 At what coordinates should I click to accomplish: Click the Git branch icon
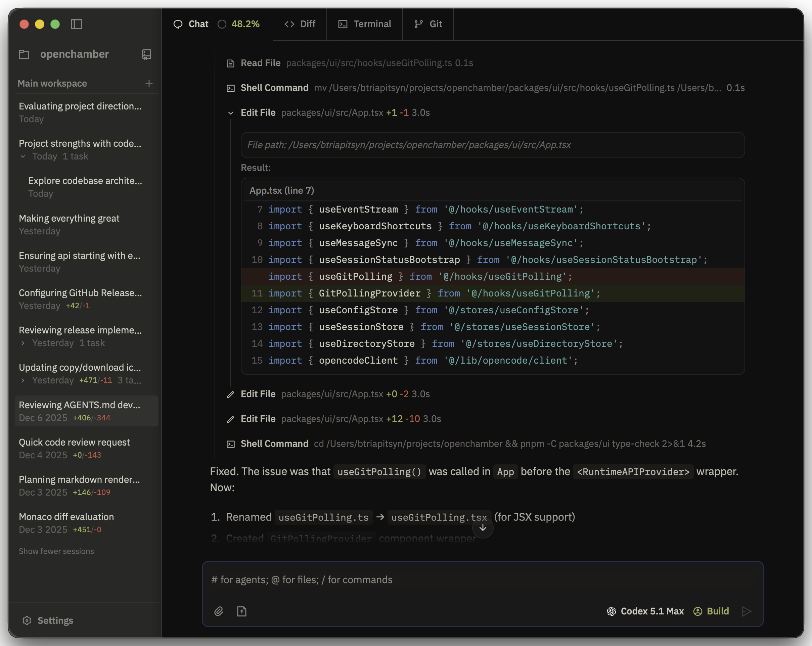(418, 24)
